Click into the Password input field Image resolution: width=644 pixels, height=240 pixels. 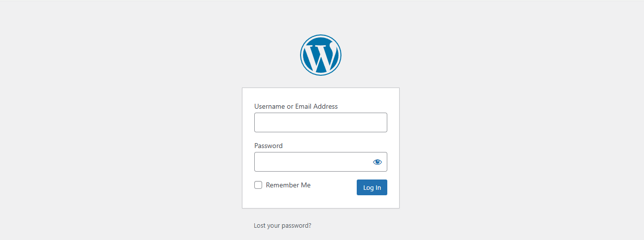coord(311,162)
